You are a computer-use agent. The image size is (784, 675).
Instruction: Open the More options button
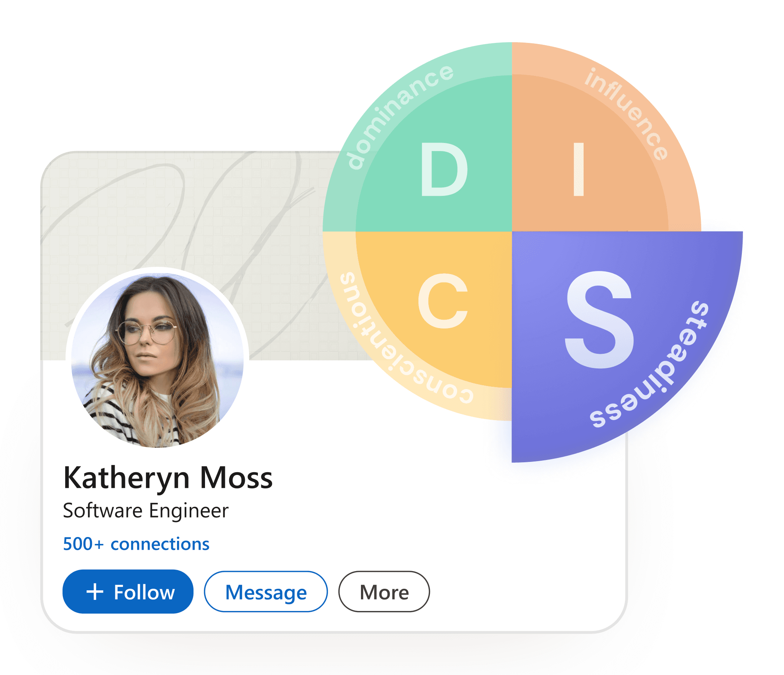tap(384, 591)
